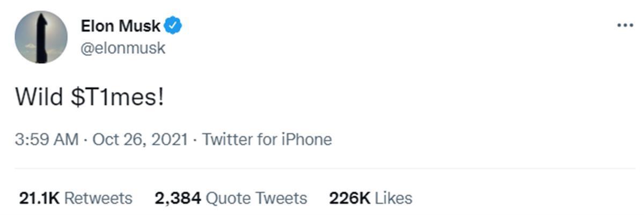Show the Quote Tweets list

pyautogui.click(x=257, y=198)
